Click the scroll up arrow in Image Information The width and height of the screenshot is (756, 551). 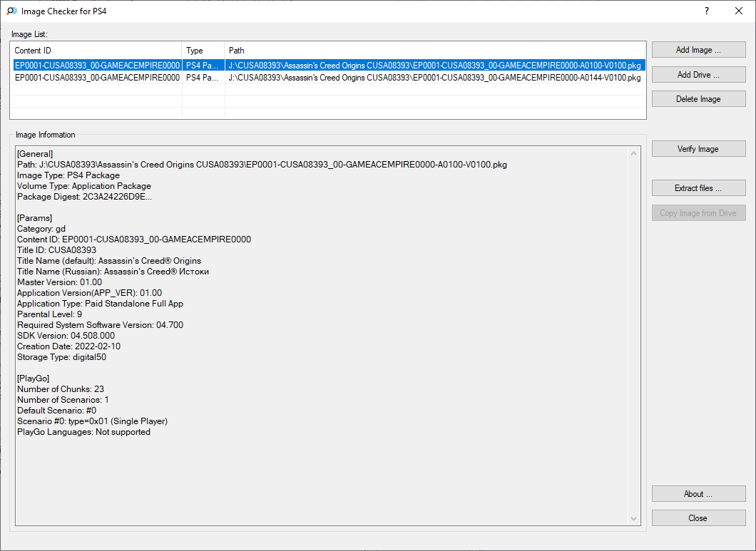click(x=633, y=153)
